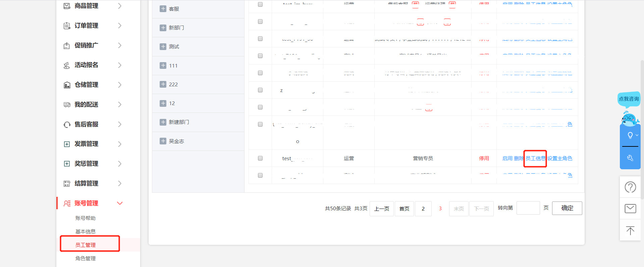Expand the 吴金志 tree node
Viewport: 644px width, 267px height.
163,141
